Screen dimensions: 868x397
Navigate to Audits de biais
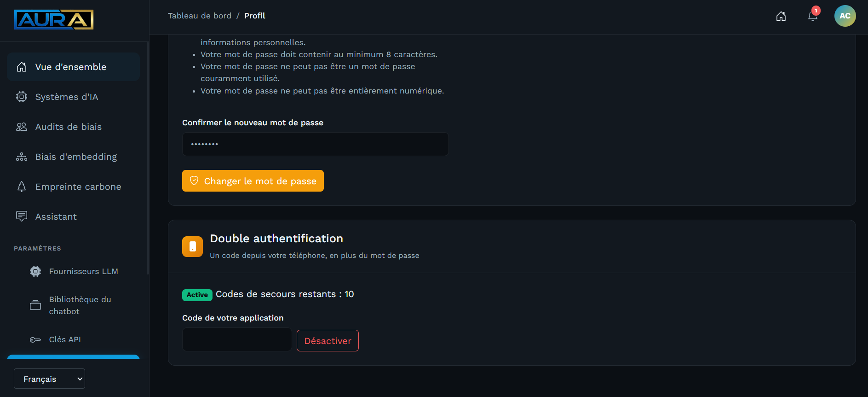pos(73,127)
